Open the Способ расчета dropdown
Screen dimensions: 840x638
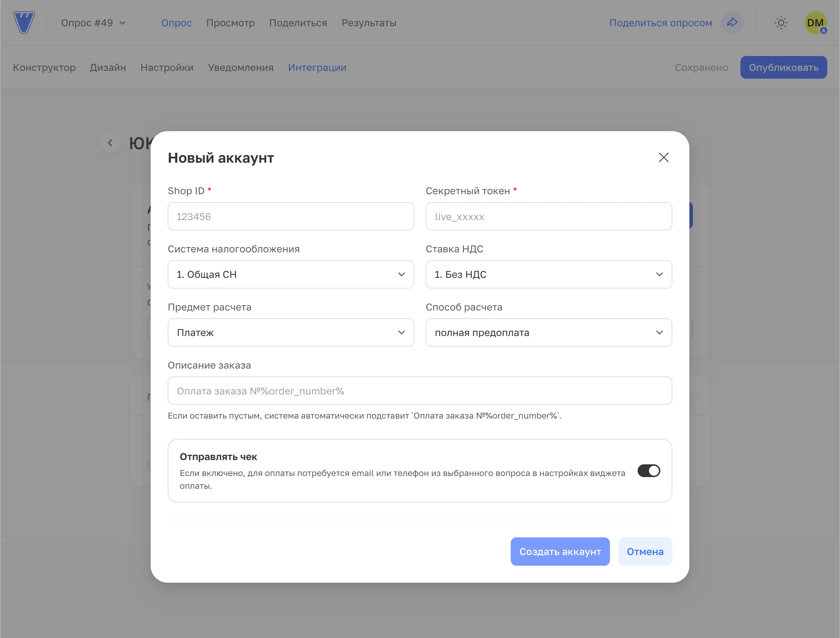pyautogui.click(x=548, y=333)
